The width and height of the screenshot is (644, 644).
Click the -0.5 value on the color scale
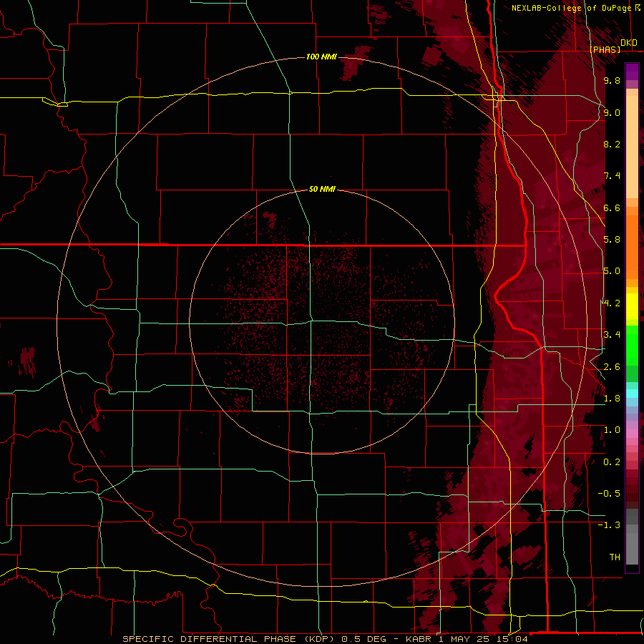pyautogui.click(x=609, y=494)
